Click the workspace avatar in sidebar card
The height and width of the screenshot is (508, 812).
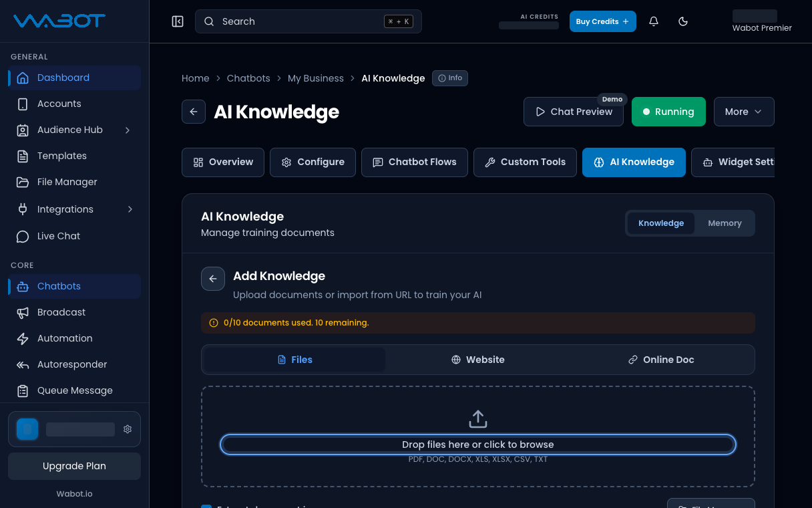coord(27,429)
